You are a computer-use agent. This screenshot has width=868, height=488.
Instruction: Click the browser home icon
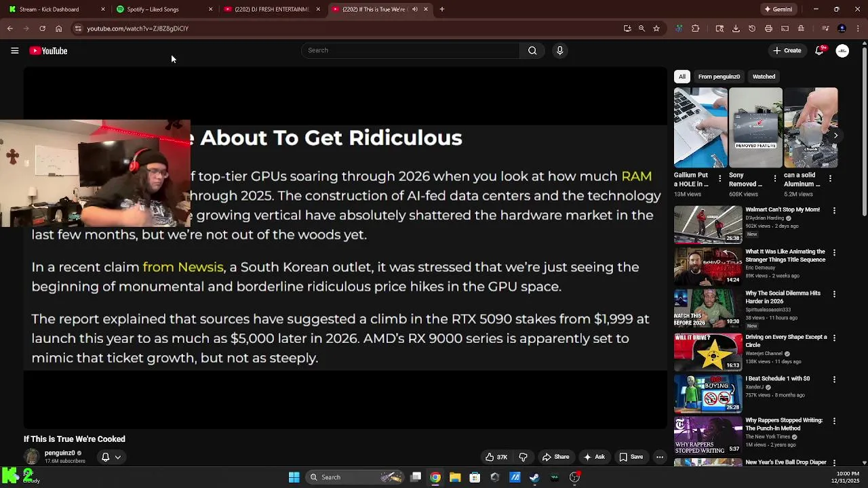pyautogui.click(x=58, y=28)
